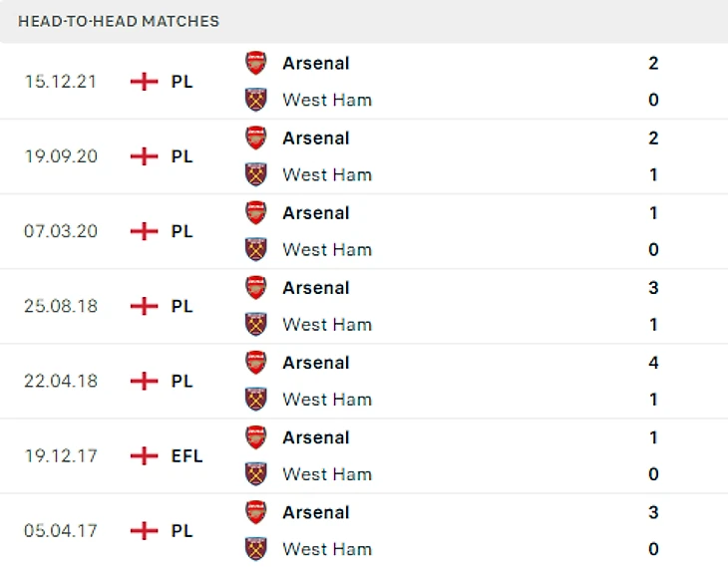Click England flag beside 25.08.18 match
728x567 pixels.
pos(145,306)
